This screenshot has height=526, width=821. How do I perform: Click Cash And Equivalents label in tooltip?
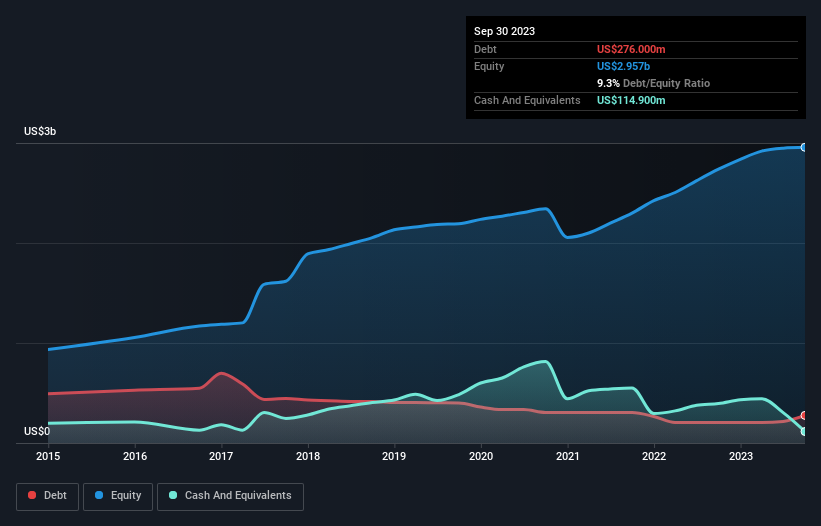(527, 100)
